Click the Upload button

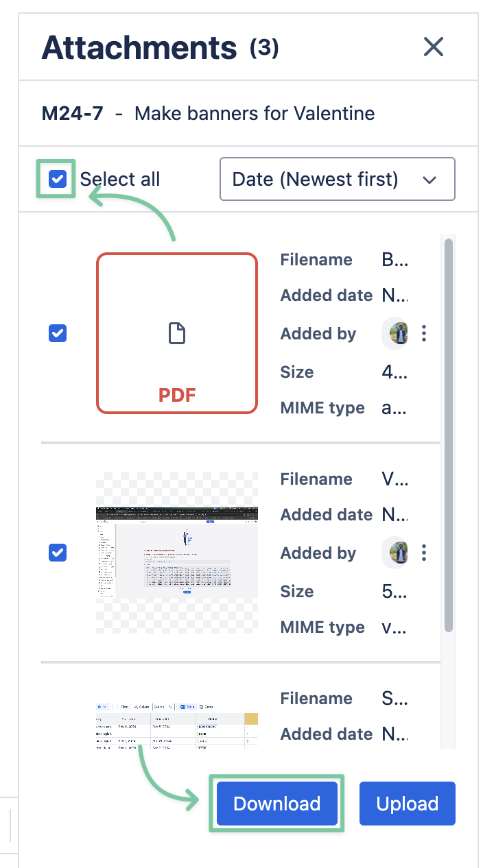click(407, 804)
